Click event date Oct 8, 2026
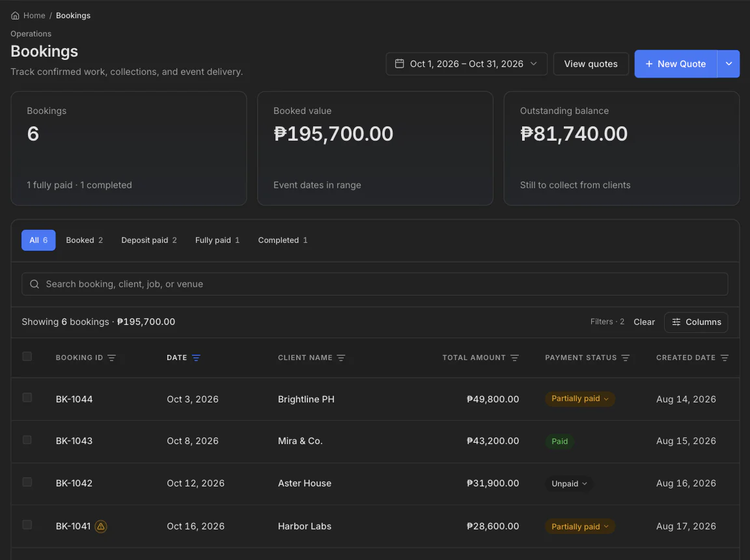Screen dimensions: 750x560 tap(193, 441)
